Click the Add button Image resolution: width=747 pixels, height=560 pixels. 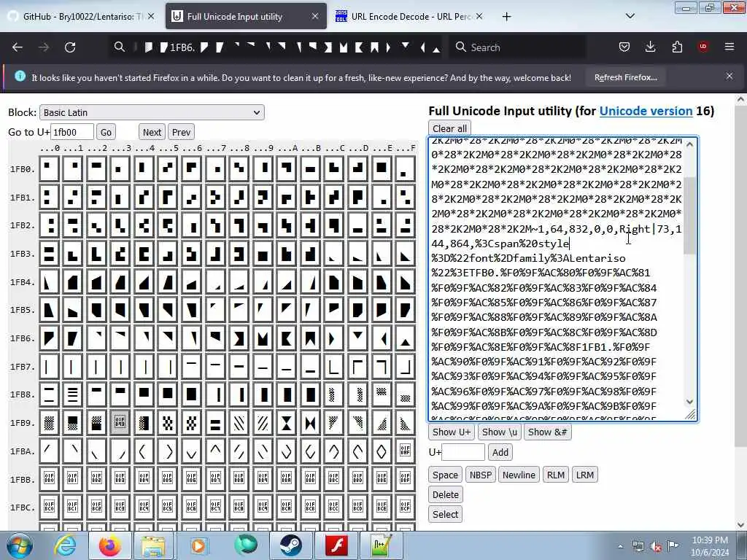pyautogui.click(x=500, y=452)
